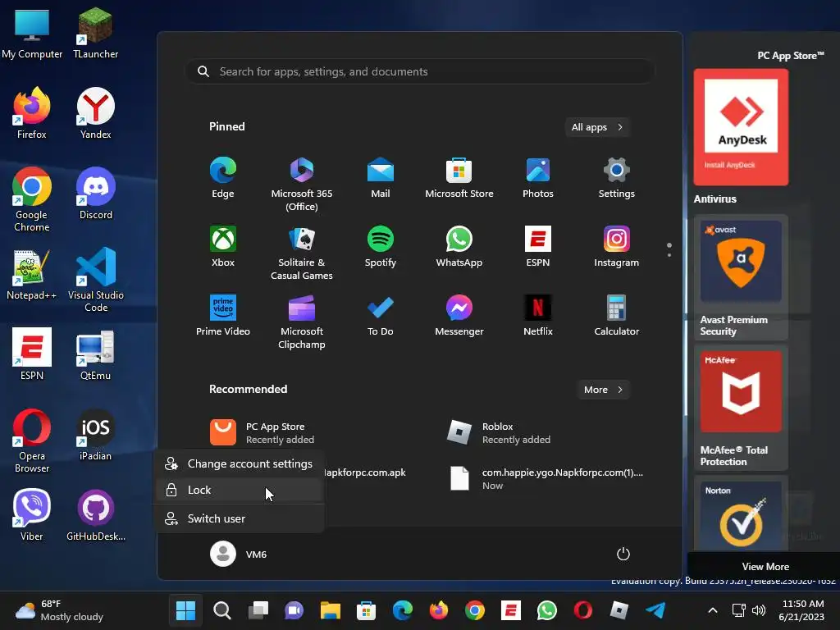The width and height of the screenshot is (840, 630).
Task: Launch Photos pinned app
Action: point(538,178)
